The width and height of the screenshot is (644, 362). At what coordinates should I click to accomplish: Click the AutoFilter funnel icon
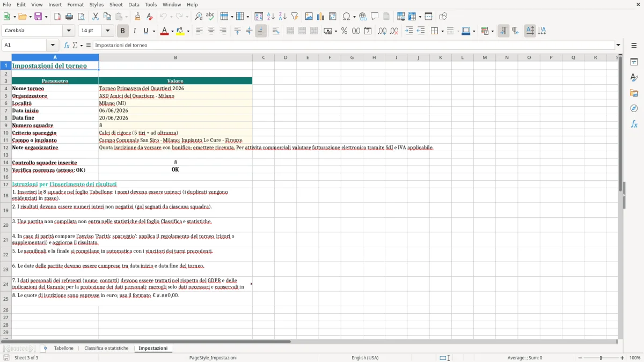point(294,17)
